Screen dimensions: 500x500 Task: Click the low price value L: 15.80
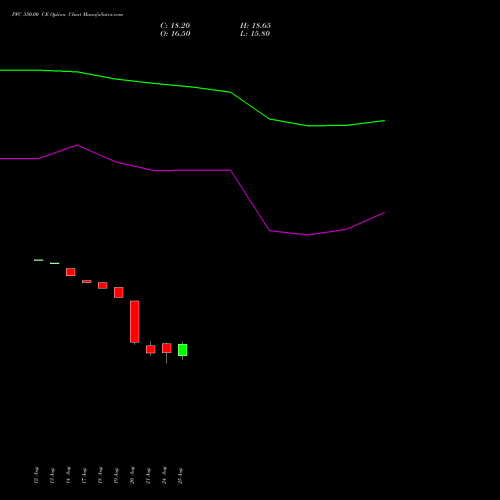click(x=255, y=34)
